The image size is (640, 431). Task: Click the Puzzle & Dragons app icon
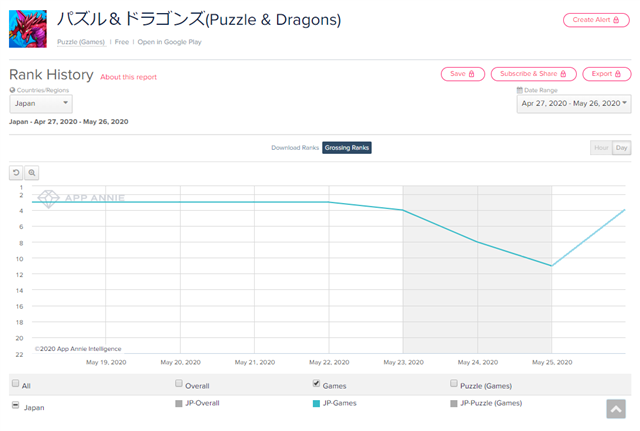27,28
